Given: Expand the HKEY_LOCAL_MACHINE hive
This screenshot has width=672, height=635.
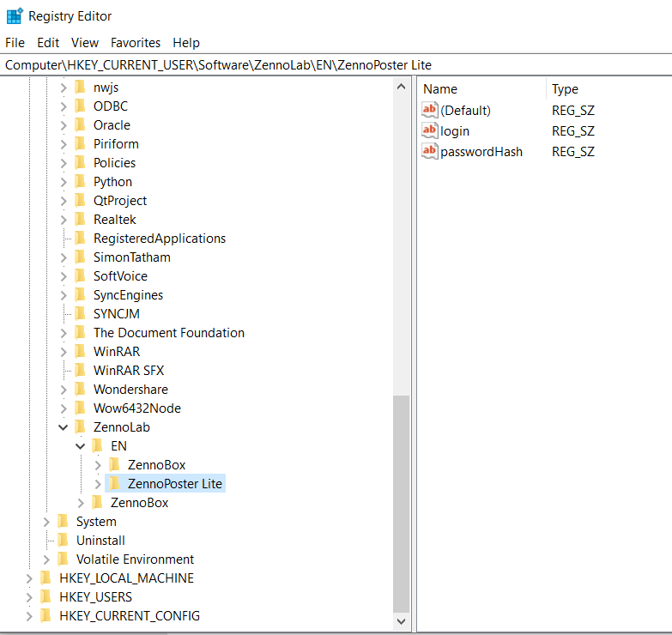Looking at the screenshot, I should pos(29,578).
